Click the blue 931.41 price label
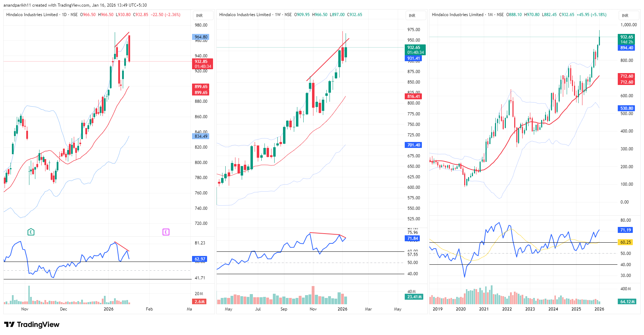644x335 pixels. click(413, 58)
